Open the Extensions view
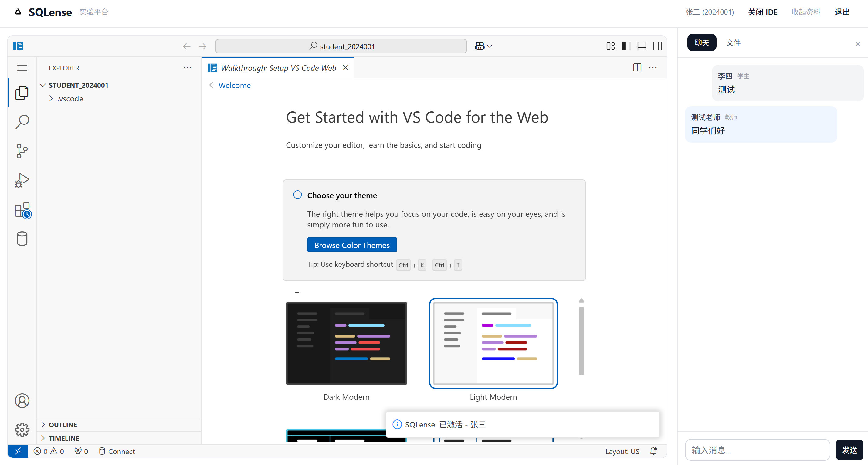Image resolution: width=868 pixels, height=465 pixels. 22,210
